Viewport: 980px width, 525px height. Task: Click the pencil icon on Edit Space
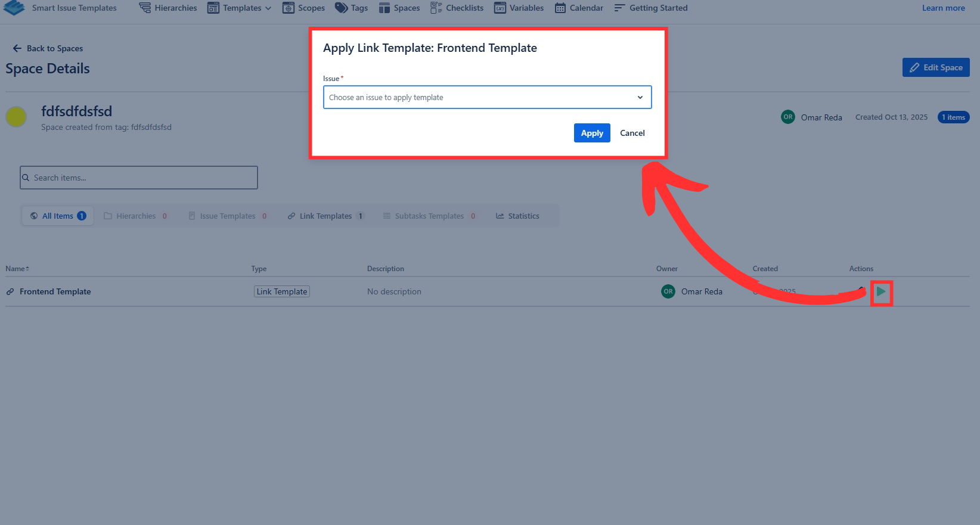coord(914,67)
